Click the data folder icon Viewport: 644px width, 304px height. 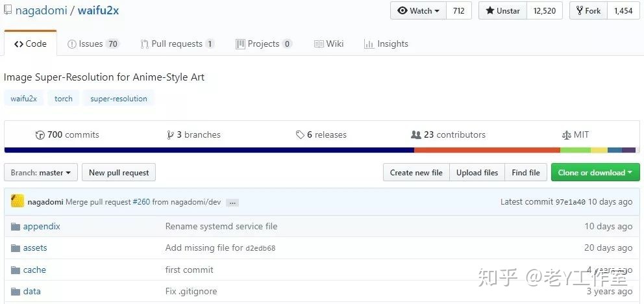tap(16, 292)
